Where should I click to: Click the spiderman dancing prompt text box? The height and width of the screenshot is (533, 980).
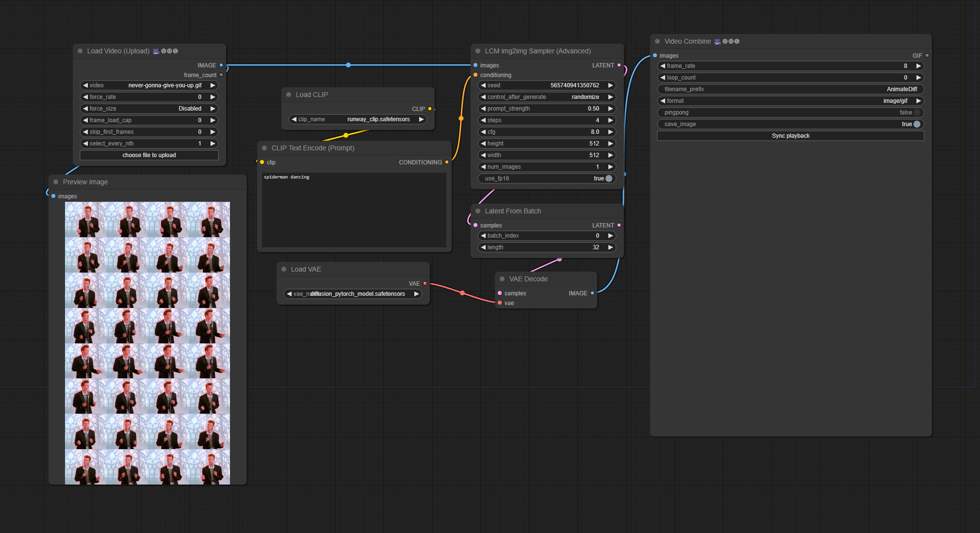(x=354, y=210)
